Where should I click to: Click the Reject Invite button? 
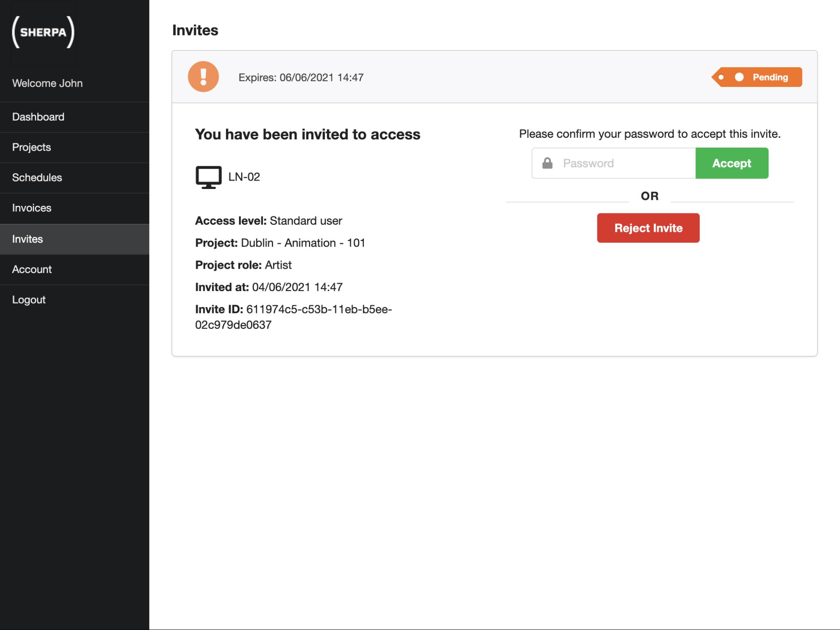(648, 228)
